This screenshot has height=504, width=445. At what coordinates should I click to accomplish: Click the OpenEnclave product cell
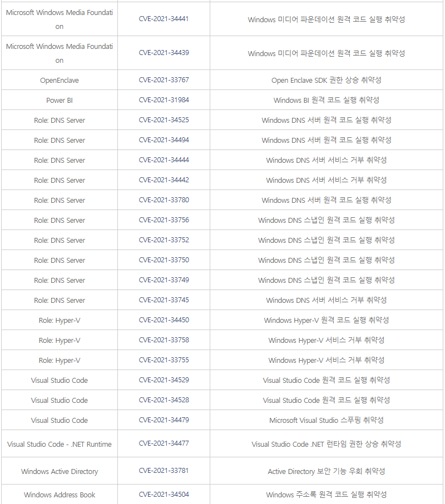click(60, 81)
